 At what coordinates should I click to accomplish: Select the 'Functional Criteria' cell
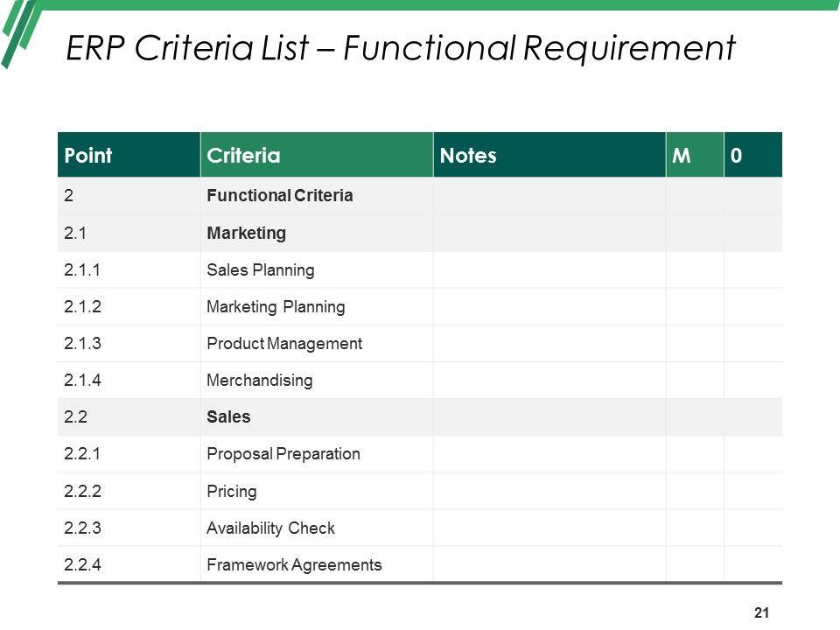click(x=280, y=196)
